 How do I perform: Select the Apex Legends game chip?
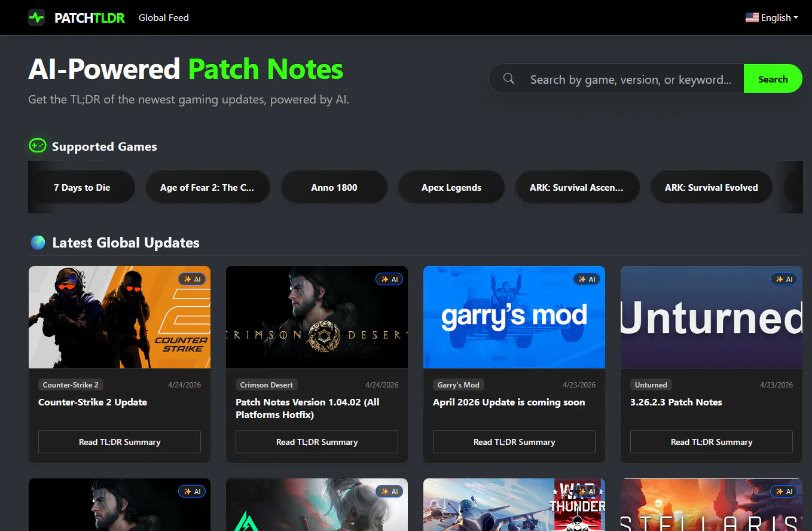click(x=451, y=187)
